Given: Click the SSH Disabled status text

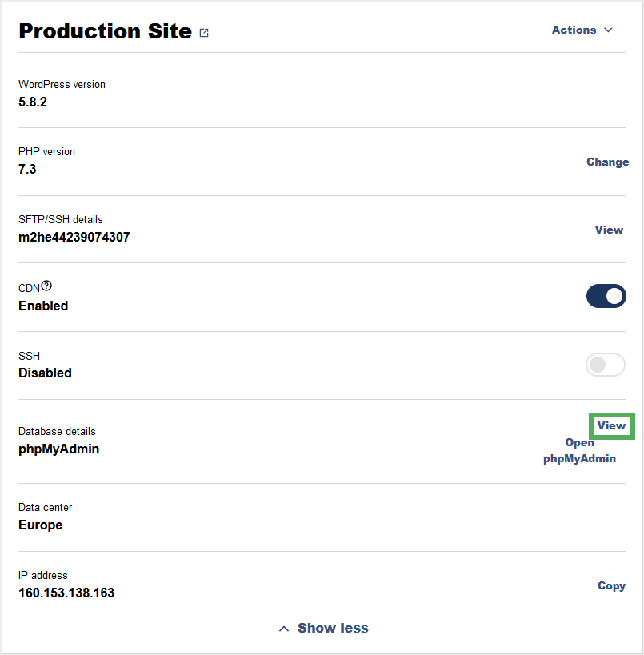Looking at the screenshot, I should tap(45, 373).
